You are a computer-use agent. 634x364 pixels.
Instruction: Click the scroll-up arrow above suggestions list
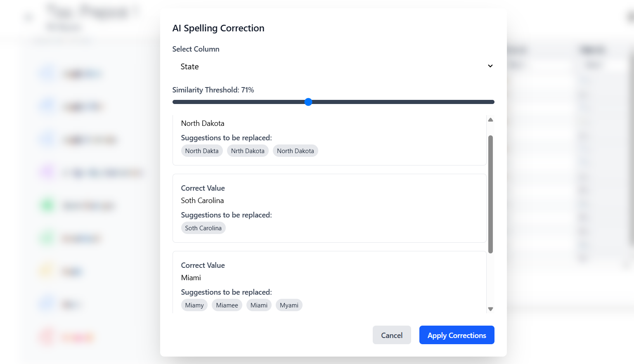[490, 120]
